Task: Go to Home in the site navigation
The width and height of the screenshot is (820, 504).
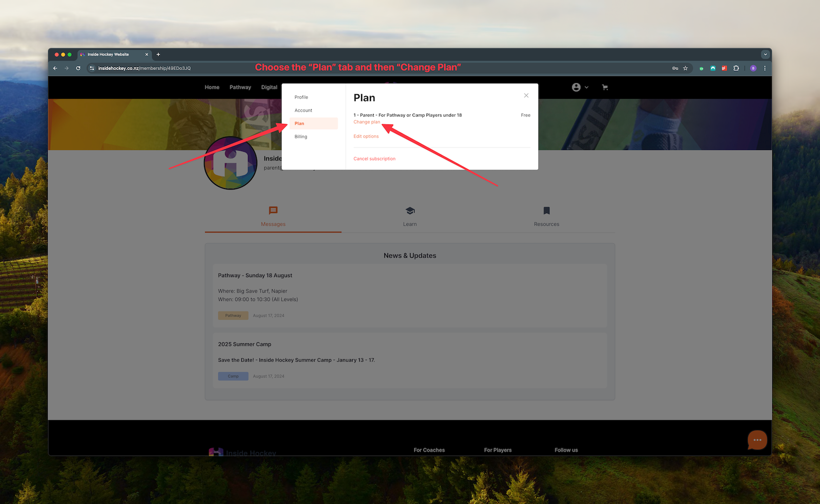Action: coord(212,87)
